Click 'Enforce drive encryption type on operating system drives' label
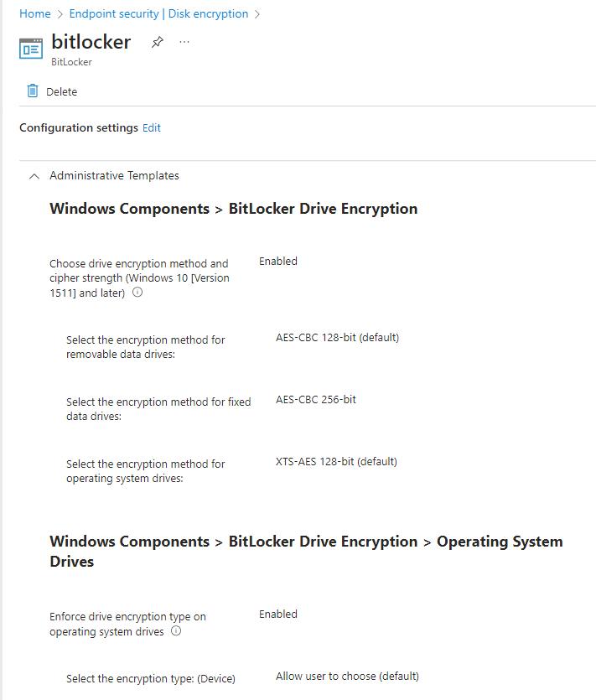The image size is (596, 700). coord(127,624)
